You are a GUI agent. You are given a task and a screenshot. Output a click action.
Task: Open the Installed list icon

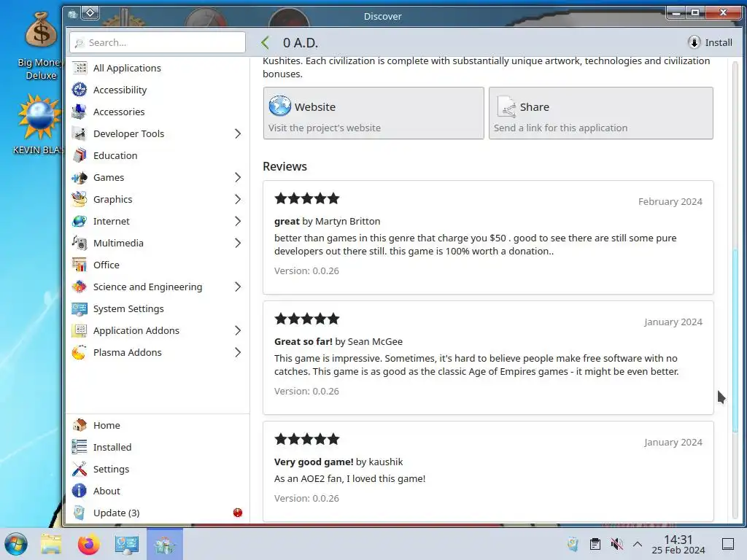(x=80, y=447)
